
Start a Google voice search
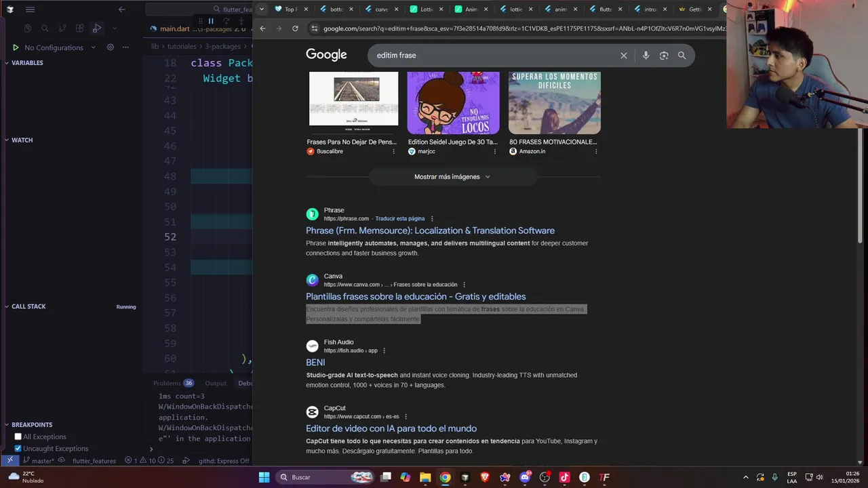(x=646, y=56)
